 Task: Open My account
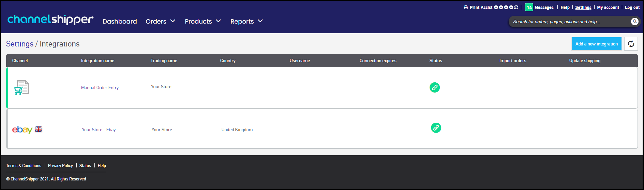coord(608,7)
